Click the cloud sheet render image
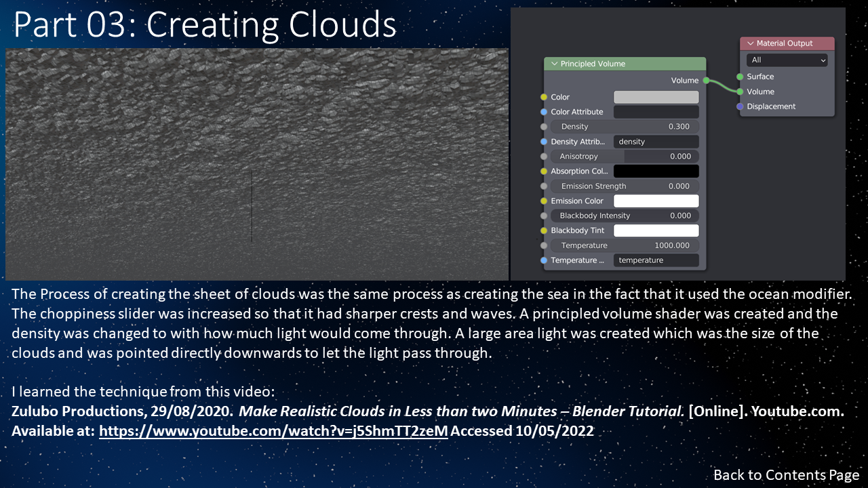868x488 pixels. (257, 165)
